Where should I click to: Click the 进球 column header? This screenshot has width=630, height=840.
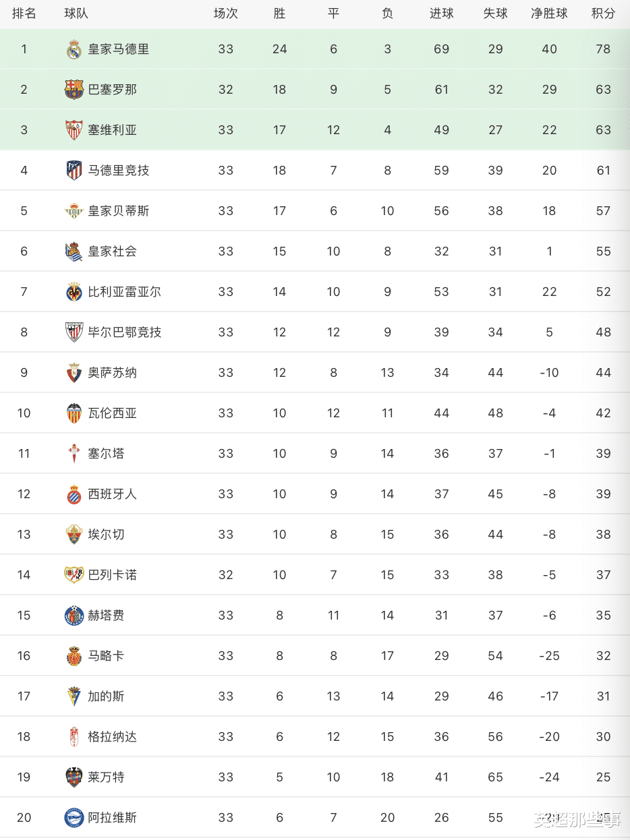(442, 13)
